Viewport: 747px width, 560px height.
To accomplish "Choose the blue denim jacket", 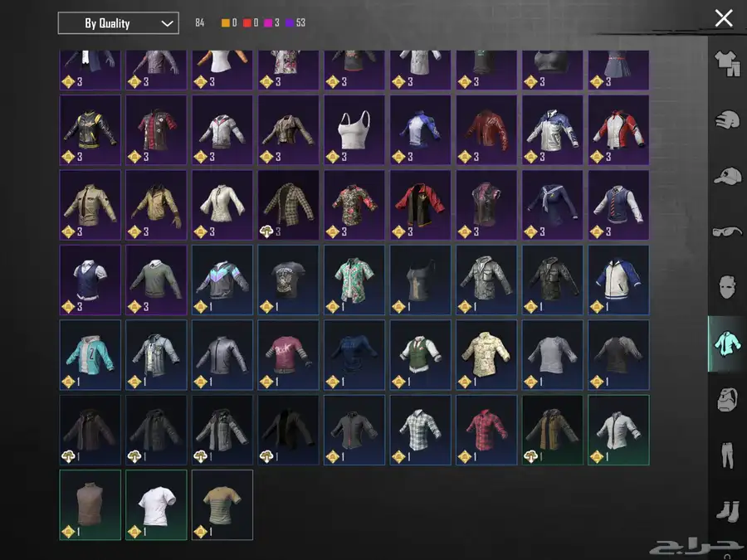I will coord(156,355).
